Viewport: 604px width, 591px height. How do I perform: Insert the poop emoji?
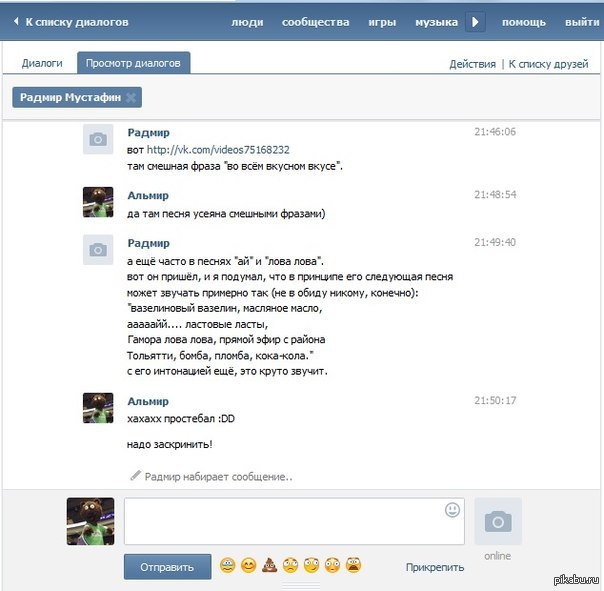(x=269, y=567)
